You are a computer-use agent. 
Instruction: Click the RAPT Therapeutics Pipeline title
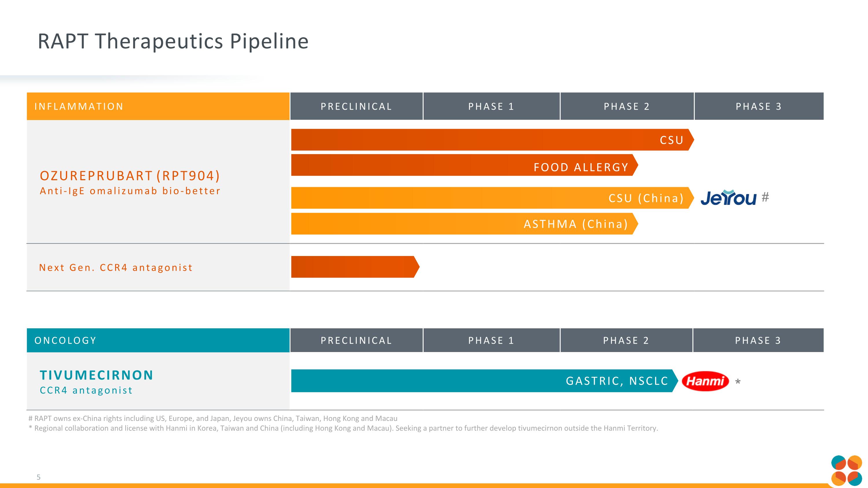pos(173,41)
